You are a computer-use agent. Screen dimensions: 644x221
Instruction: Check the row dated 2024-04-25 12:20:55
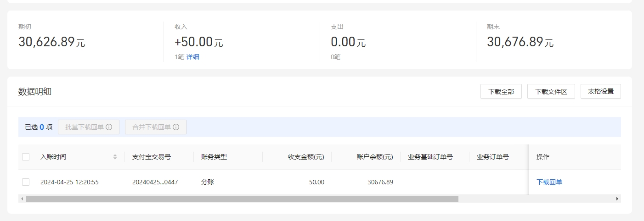click(26, 182)
